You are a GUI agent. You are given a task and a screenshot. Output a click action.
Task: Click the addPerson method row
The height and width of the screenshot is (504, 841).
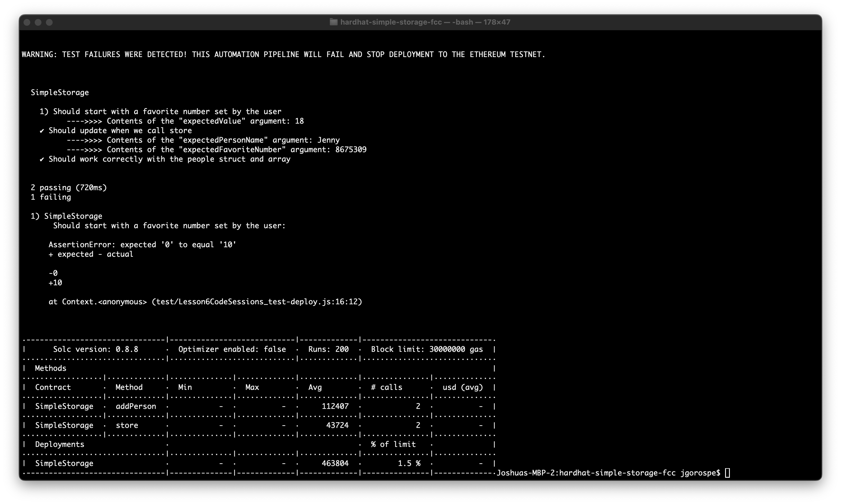click(136, 406)
